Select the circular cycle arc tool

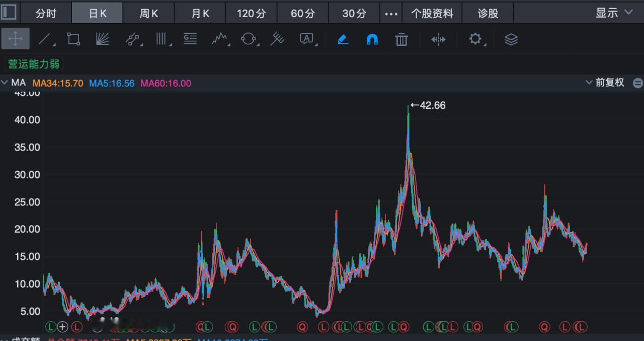pyautogui.click(x=249, y=39)
